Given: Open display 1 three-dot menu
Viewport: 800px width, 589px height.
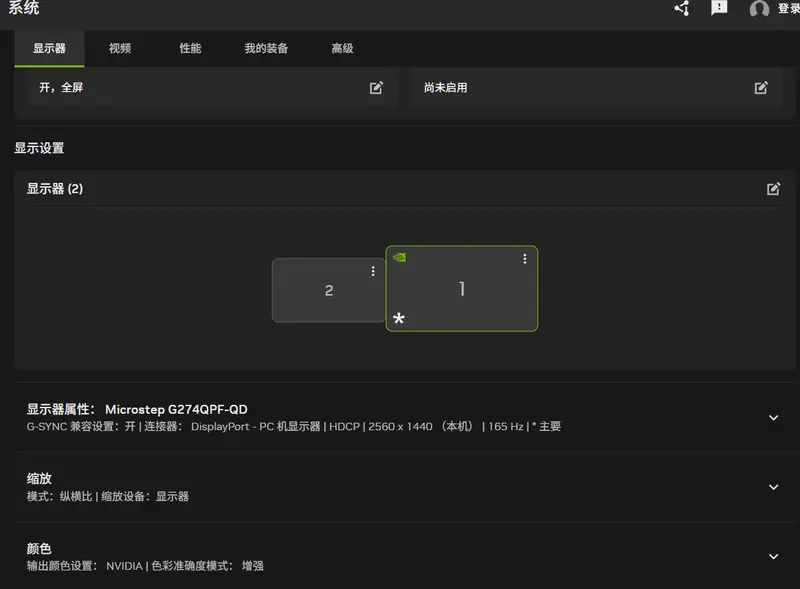Looking at the screenshot, I should (524, 259).
